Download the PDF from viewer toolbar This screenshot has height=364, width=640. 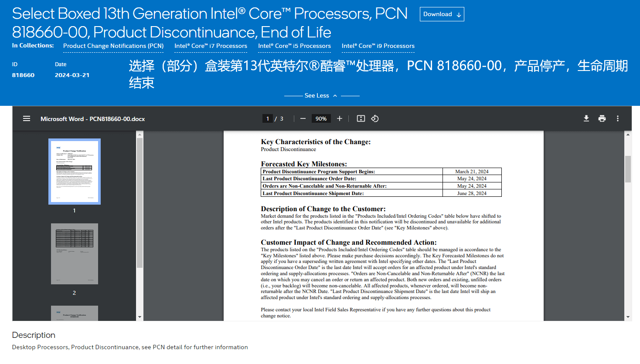coord(586,118)
